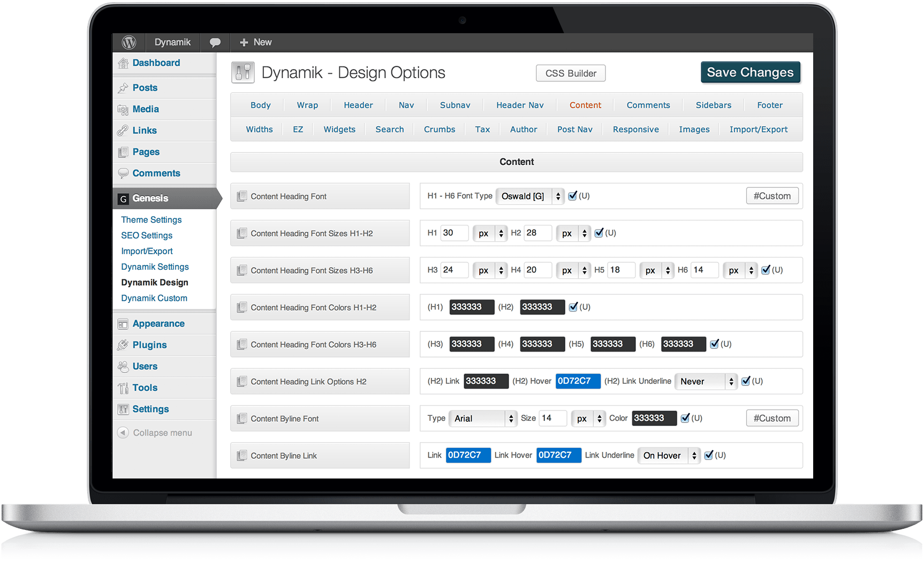Click the WordPress logo icon in admin bar
The image size is (924, 562).
[x=129, y=42]
